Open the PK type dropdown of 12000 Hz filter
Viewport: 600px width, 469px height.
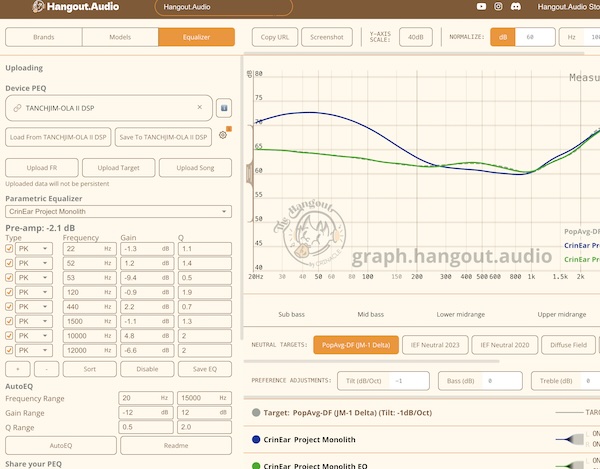(34, 350)
